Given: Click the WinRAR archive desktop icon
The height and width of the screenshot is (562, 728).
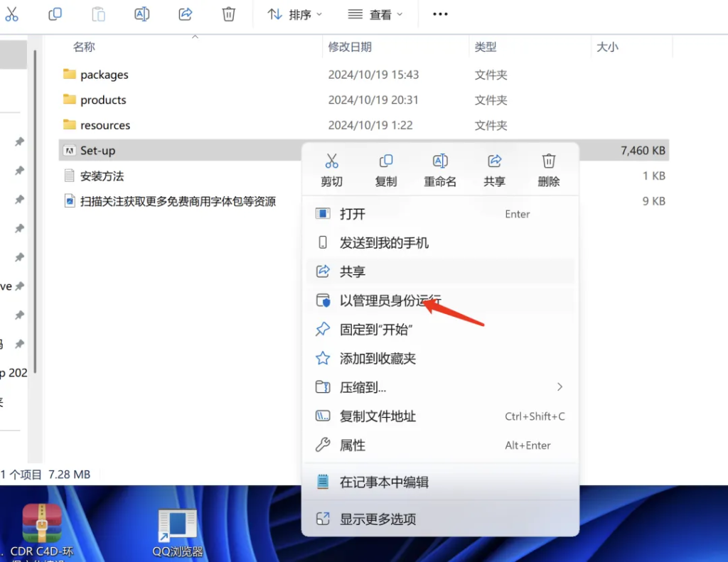Looking at the screenshot, I should pos(42,524).
